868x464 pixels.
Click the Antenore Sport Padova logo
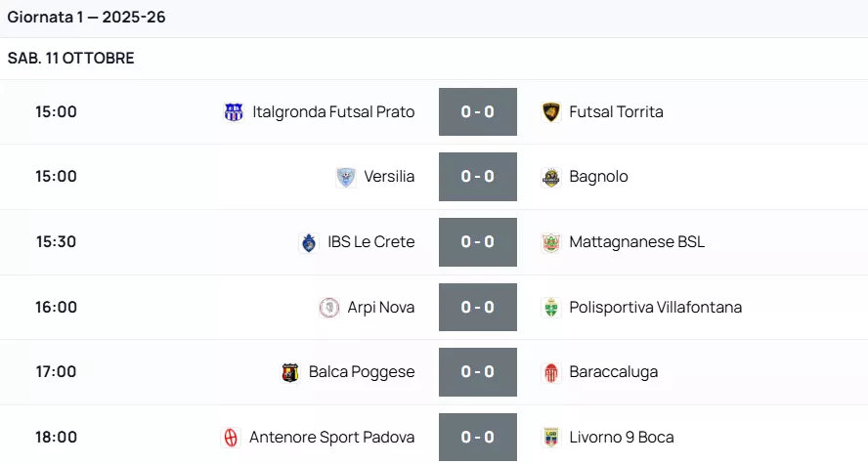[x=231, y=438]
